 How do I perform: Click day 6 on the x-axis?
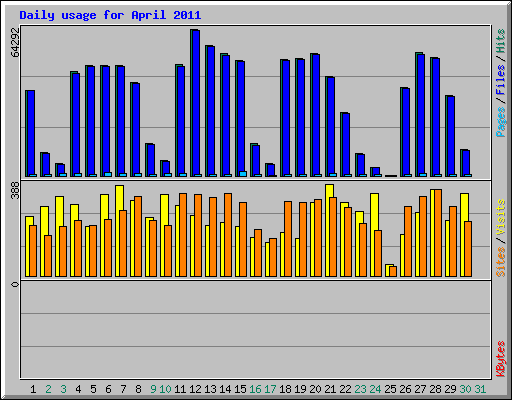[x=108, y=389]
